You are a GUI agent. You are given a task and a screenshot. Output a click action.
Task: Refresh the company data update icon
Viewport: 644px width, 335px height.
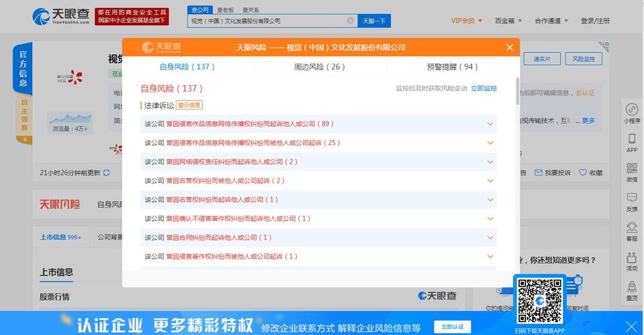pos(107,173)
